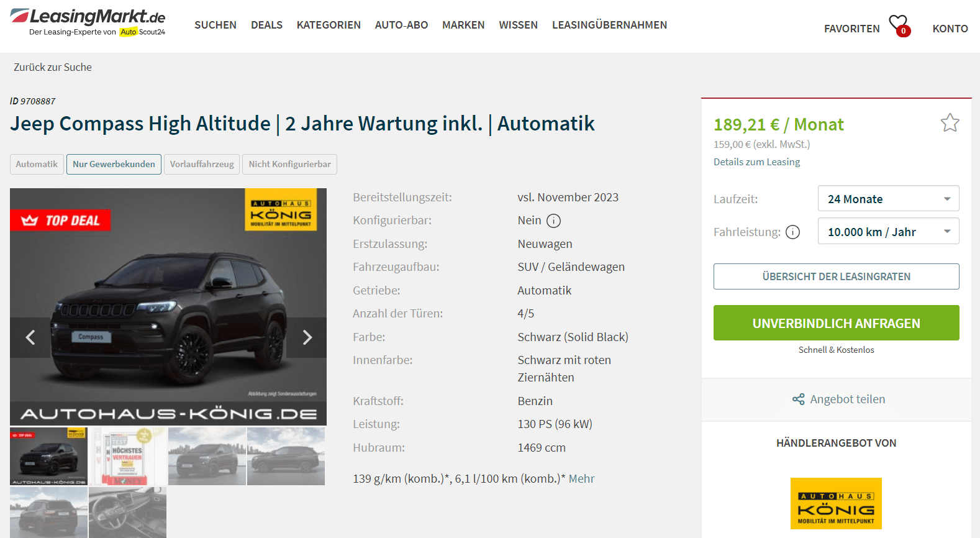980x538 pixels.
Task: Open the LeasingMarkt.de logo home link
Action: pos(88,22)
